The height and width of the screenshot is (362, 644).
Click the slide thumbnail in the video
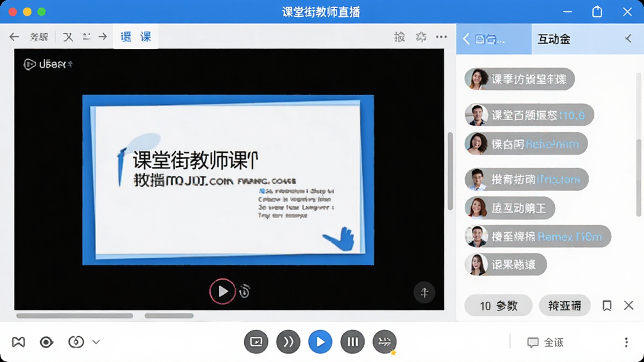point(228,180)
